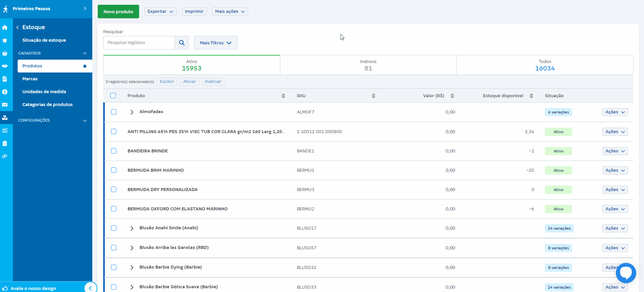Select the ANTI PILLING row checkbox
This screenshot has width=644, height=292.
[x=114, y=131]
